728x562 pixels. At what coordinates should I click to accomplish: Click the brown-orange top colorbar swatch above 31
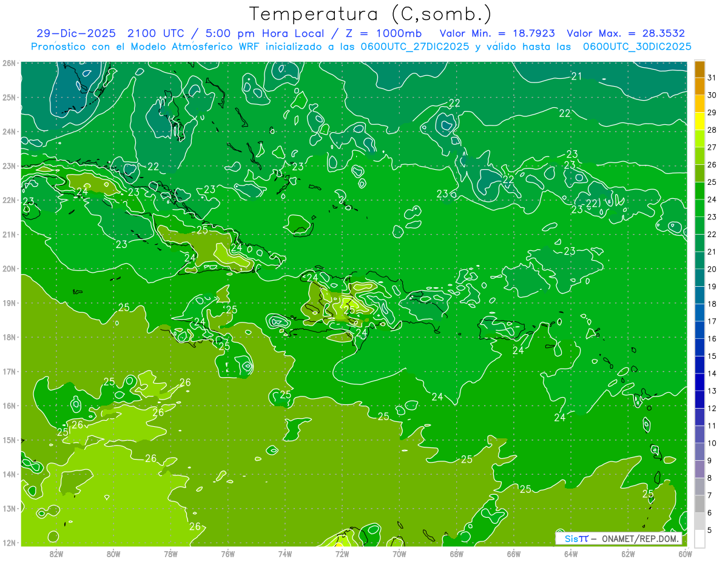pos(699,69)
